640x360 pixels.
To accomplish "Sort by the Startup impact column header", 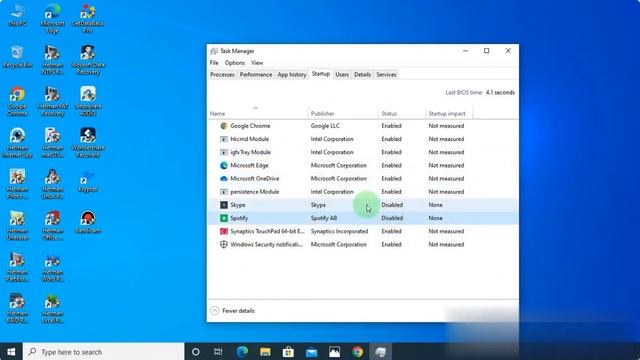I will coord(449,113).
